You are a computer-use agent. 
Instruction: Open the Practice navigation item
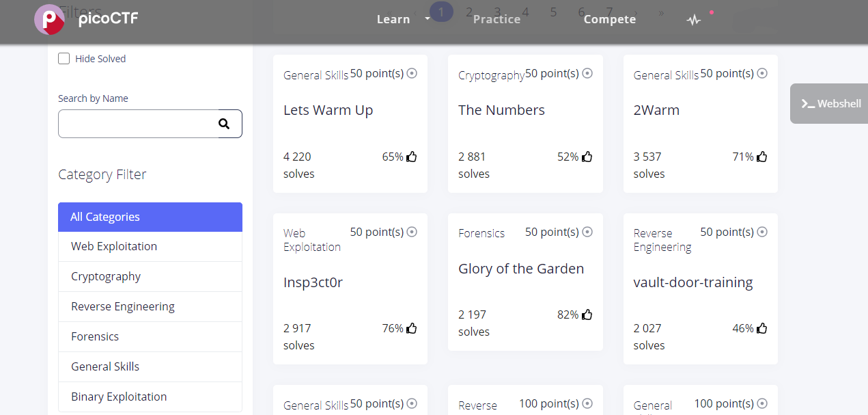496,19
